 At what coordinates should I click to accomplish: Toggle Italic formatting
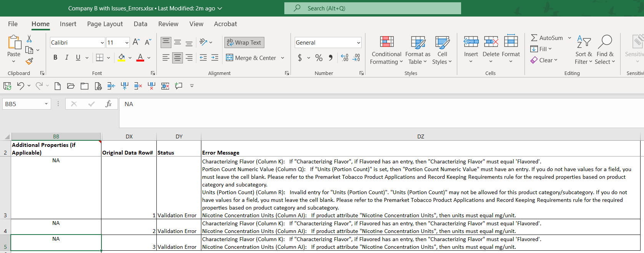coord(67,58)
